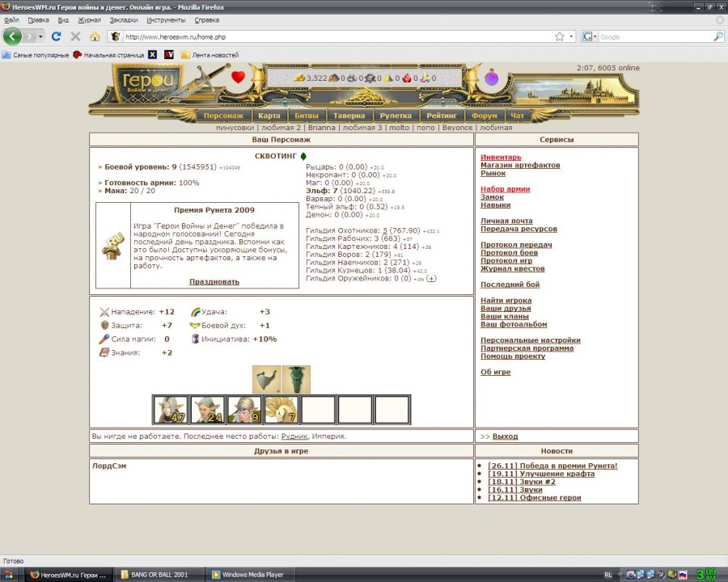Open the Битвы tab
The image size is (728, 582).
[x=307, y=116]
